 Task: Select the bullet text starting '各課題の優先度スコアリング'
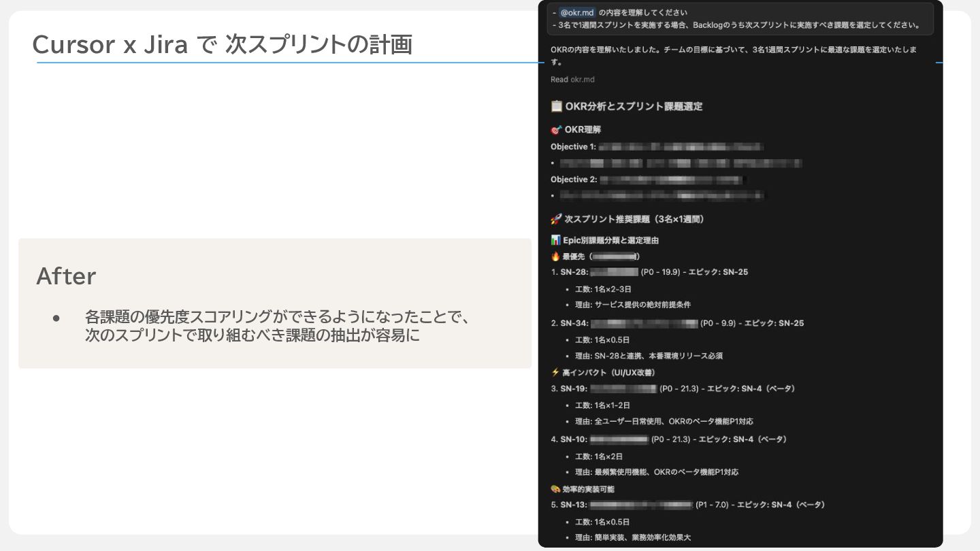click(x=278, y=326)
